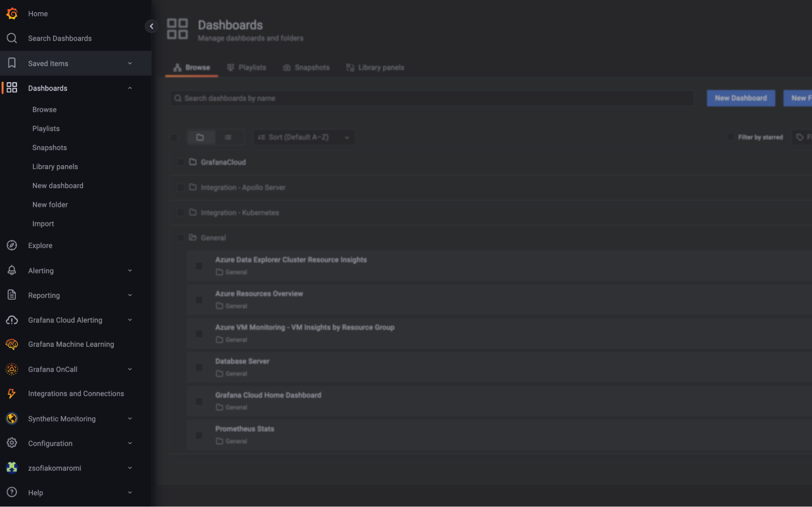Switch to the Playlists tab
Screen dimensions: 812x507
tap(252, 67)
